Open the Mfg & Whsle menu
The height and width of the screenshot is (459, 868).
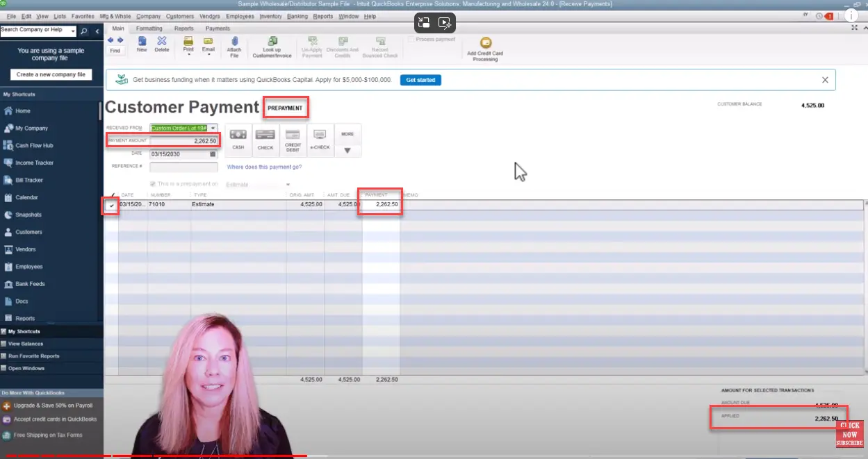click(115, 16)
